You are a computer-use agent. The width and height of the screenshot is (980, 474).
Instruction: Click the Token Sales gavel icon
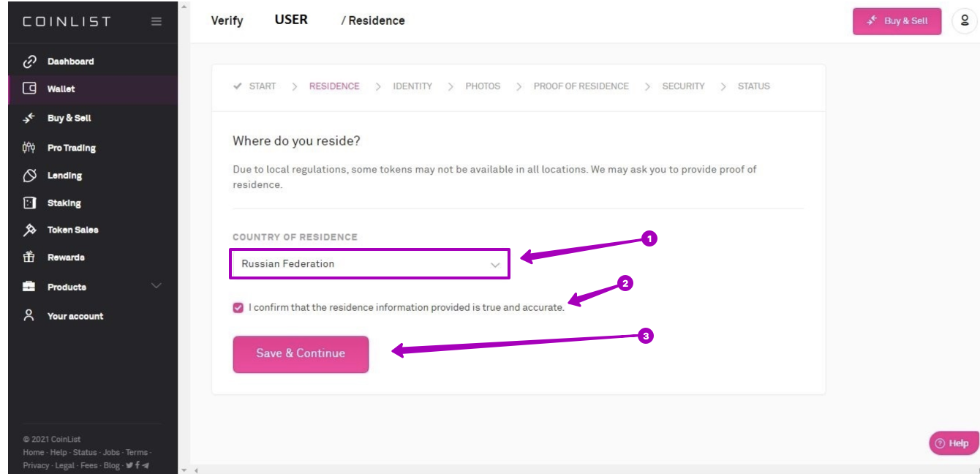pos(30,230)
